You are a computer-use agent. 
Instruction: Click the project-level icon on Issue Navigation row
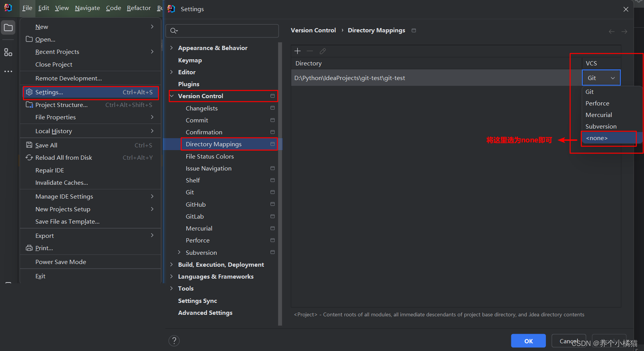[x=272, y=168]
